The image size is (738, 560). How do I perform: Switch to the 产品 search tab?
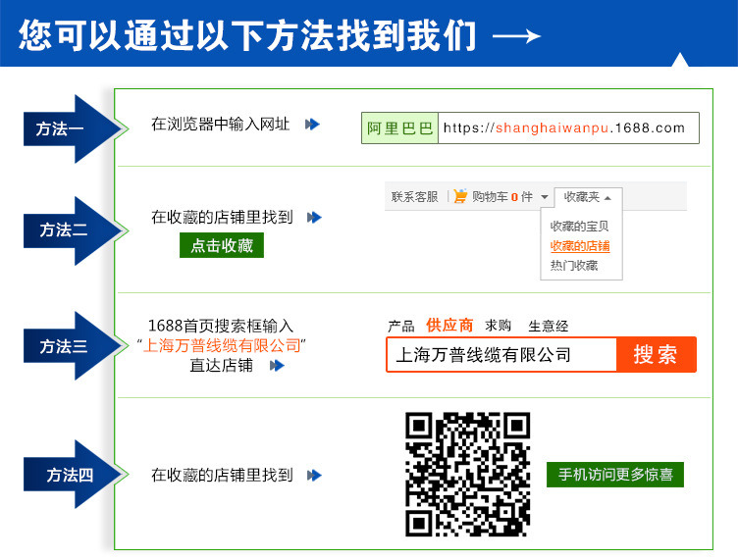(400, 326)
